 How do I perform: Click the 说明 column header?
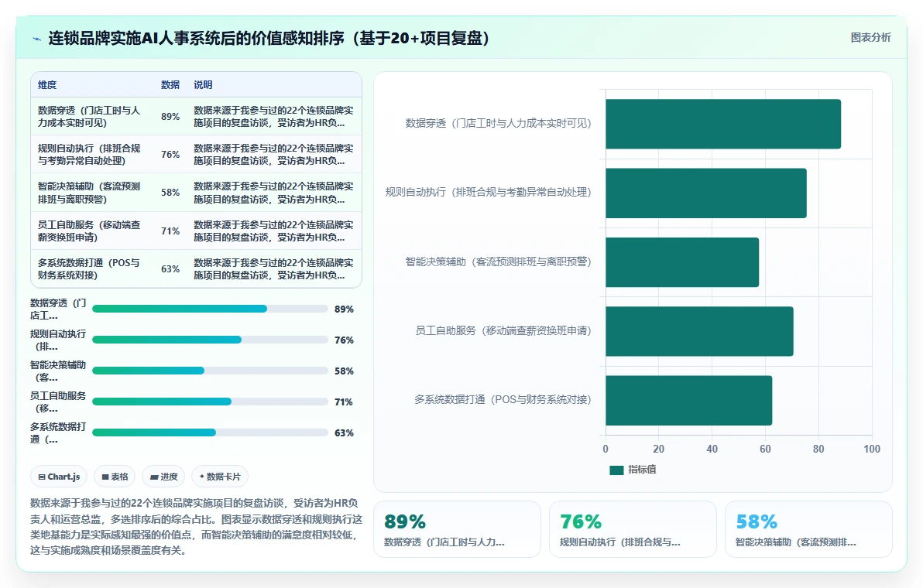coord(203,84)
